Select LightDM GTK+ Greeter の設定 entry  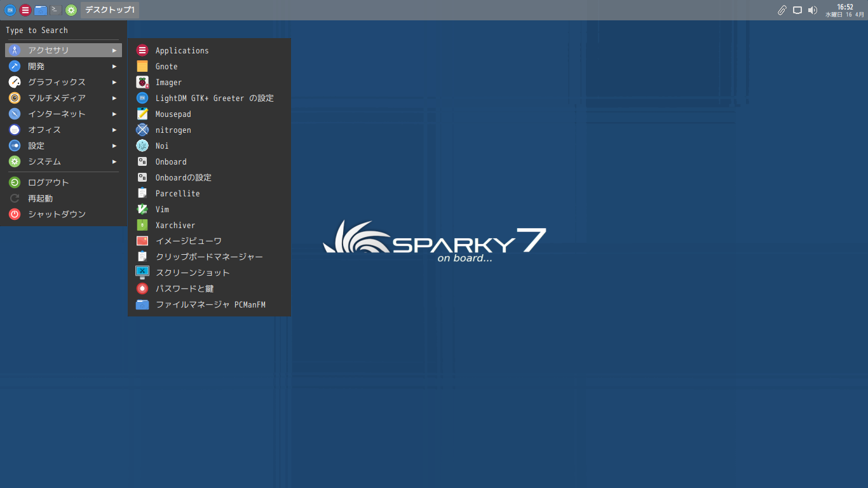click(209, 98)
